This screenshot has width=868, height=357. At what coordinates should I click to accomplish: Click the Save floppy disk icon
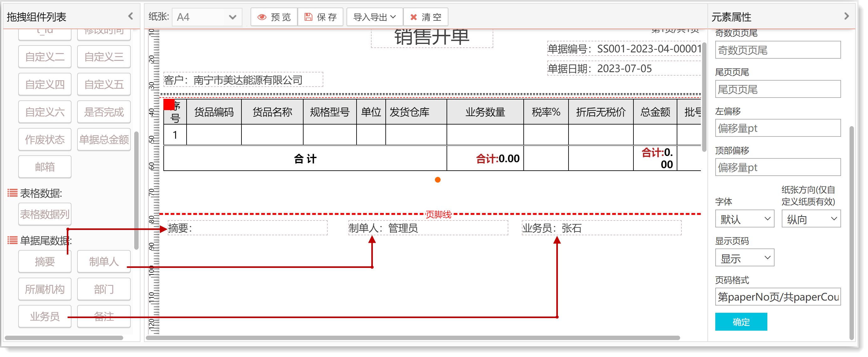click(x=308, y=17)
